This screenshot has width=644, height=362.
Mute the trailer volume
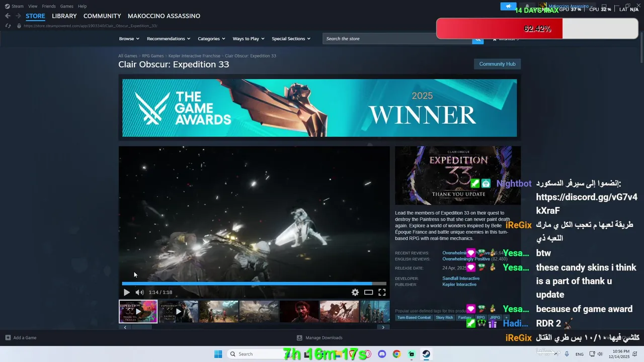[x=139, y=292]
